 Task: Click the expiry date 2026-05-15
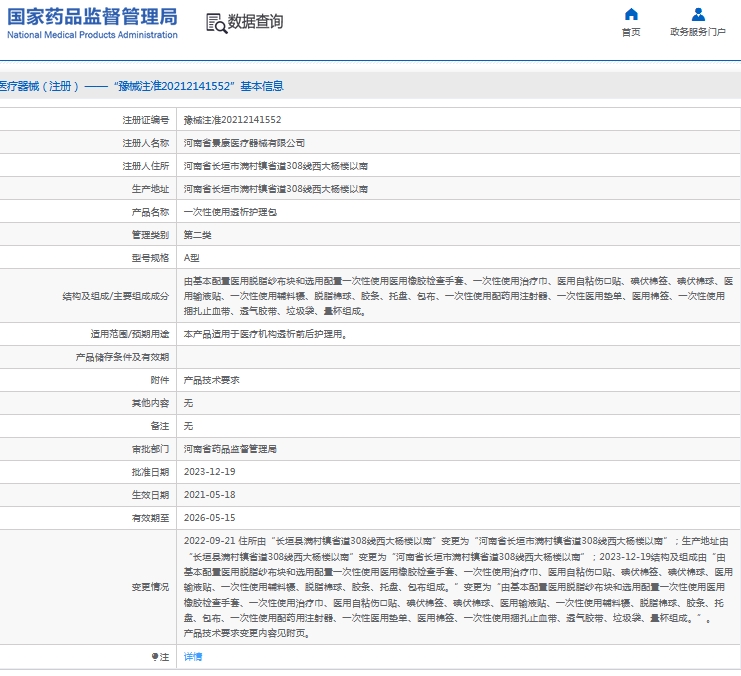pyautogui.click(x=209, y=518)
